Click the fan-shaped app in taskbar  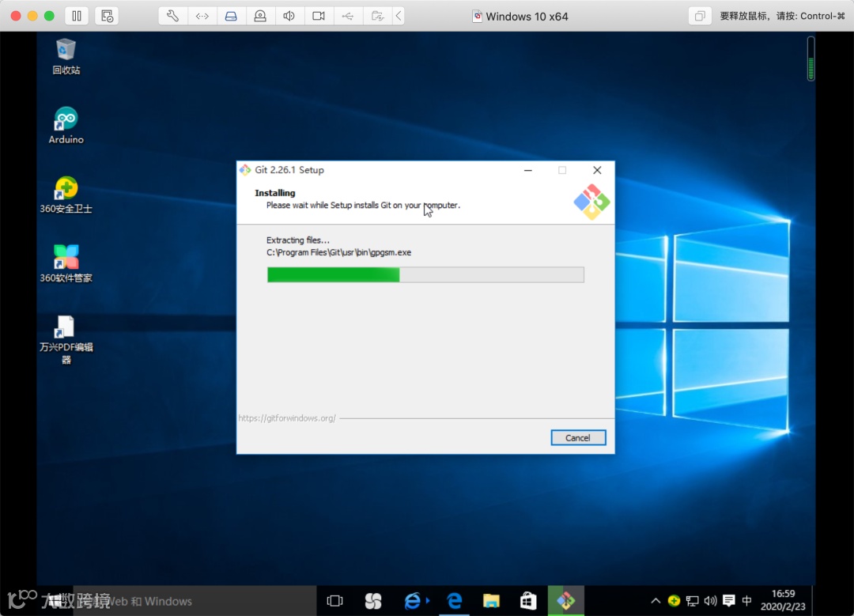coord(373,601)
